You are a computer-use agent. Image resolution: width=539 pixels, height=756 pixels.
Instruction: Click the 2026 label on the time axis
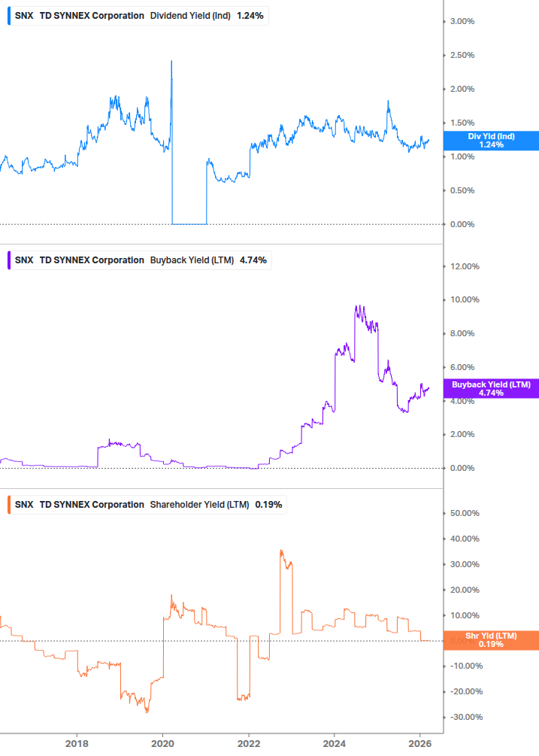tap(420, 743)
